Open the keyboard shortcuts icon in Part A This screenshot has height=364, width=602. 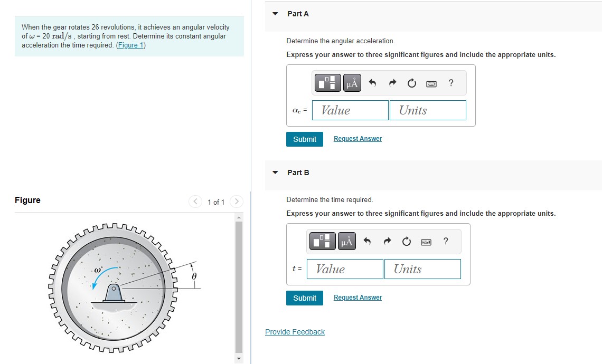[431, 83]
